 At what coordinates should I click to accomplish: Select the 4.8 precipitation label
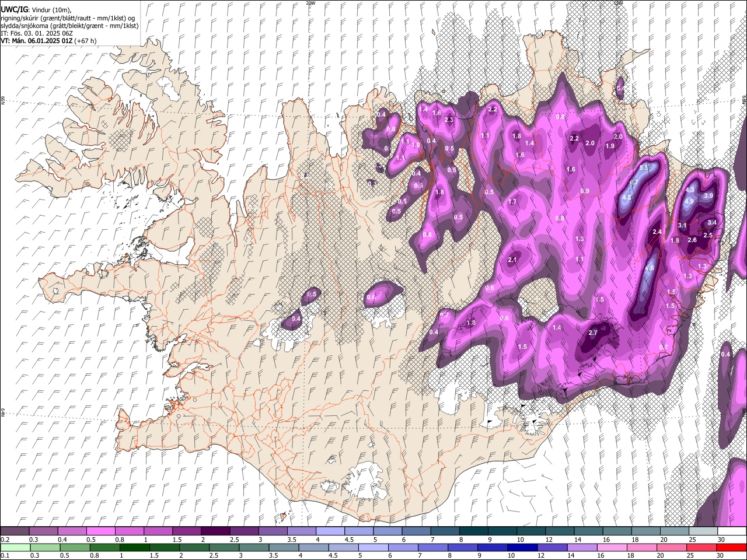tap(627, 197)
